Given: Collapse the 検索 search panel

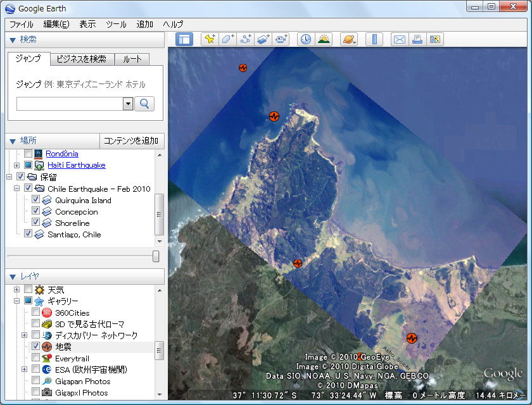Looking at the screenshot, I should click(x=13, y=40).
